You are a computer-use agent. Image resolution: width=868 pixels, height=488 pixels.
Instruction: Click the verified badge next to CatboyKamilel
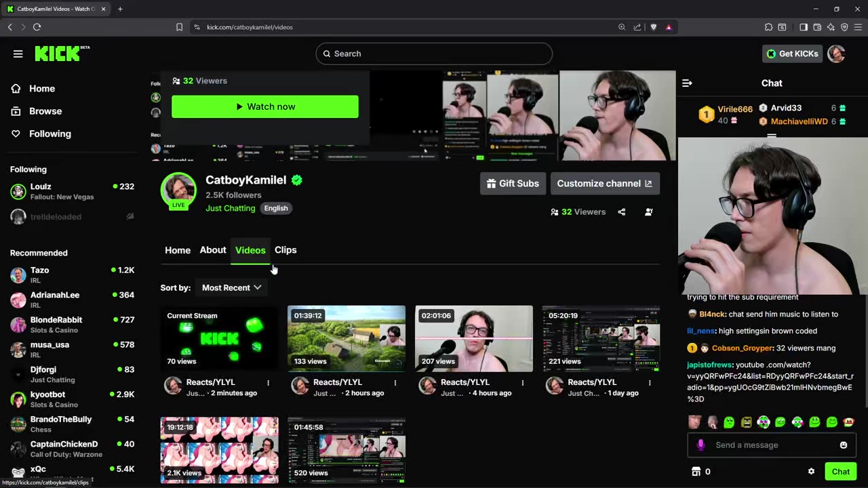[297, 180]
